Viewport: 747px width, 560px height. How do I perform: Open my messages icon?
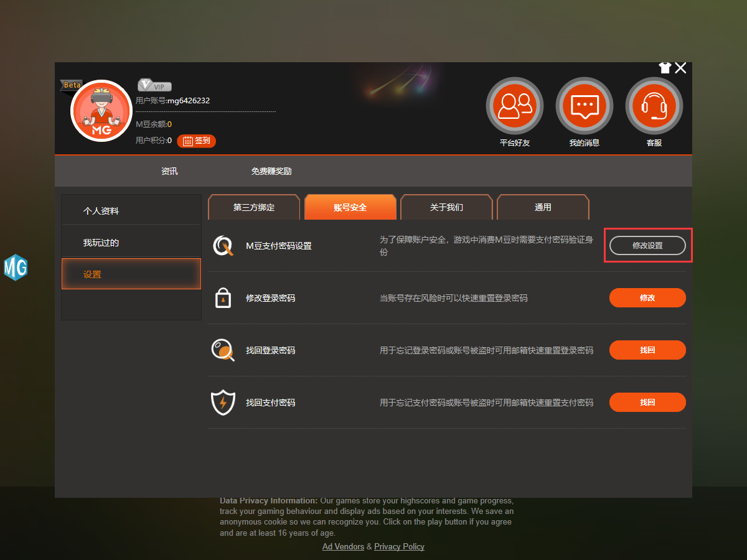pyautogui.click(x=584, y=106)
